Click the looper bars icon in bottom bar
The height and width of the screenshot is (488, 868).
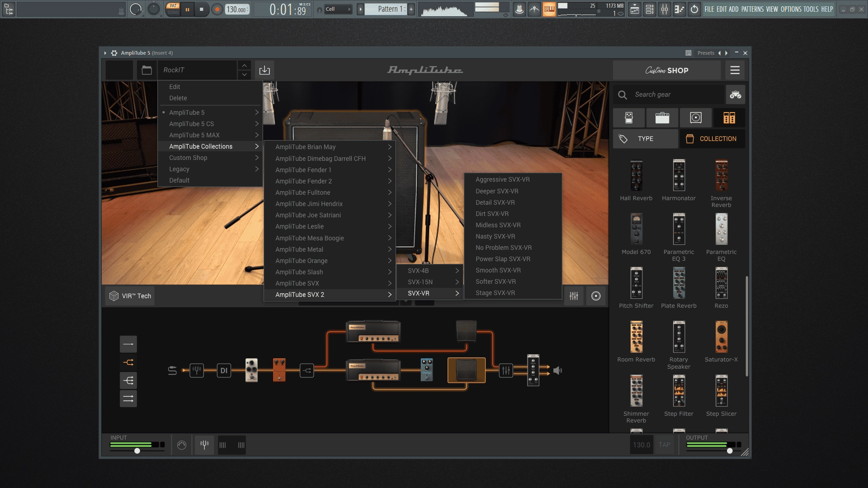[x=232, y=445]
